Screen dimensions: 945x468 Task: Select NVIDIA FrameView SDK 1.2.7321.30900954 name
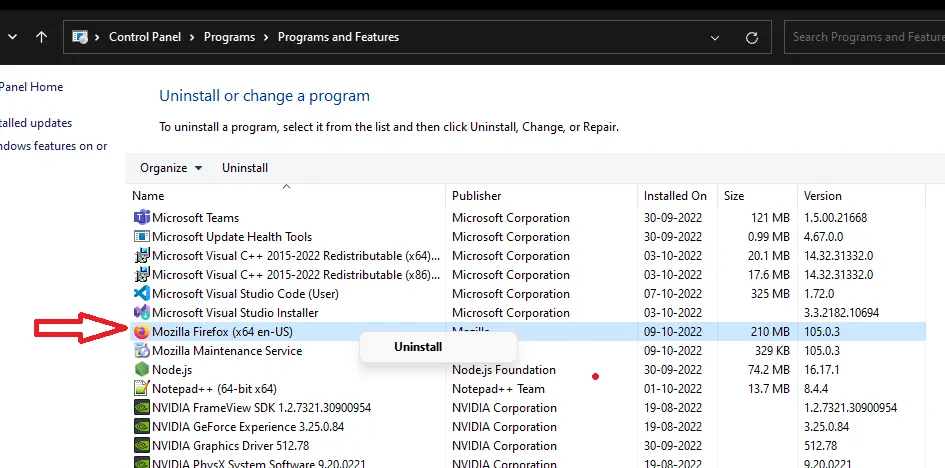(262, 408)
